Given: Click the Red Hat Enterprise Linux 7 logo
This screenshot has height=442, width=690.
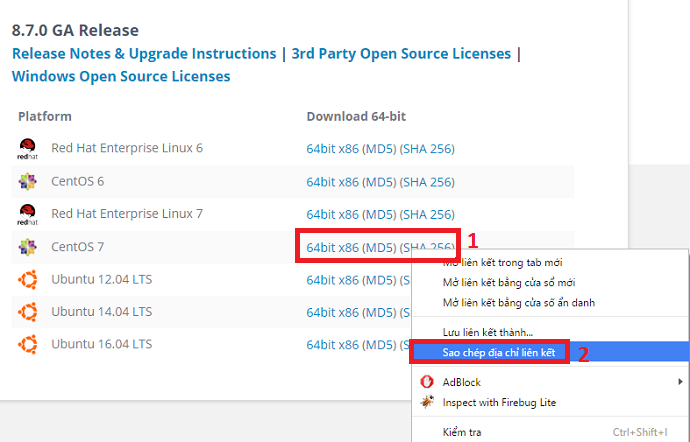Looking at the screenshot, I should click(27, 214).
